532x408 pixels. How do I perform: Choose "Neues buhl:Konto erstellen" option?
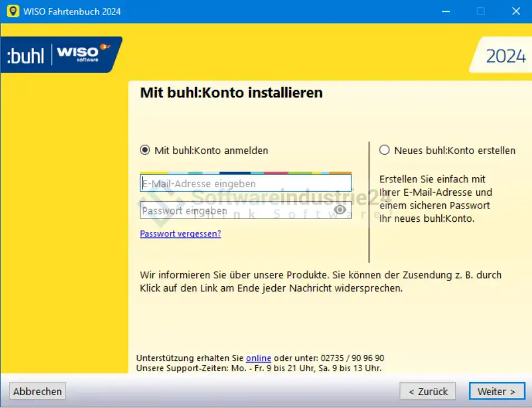(384, 150)
